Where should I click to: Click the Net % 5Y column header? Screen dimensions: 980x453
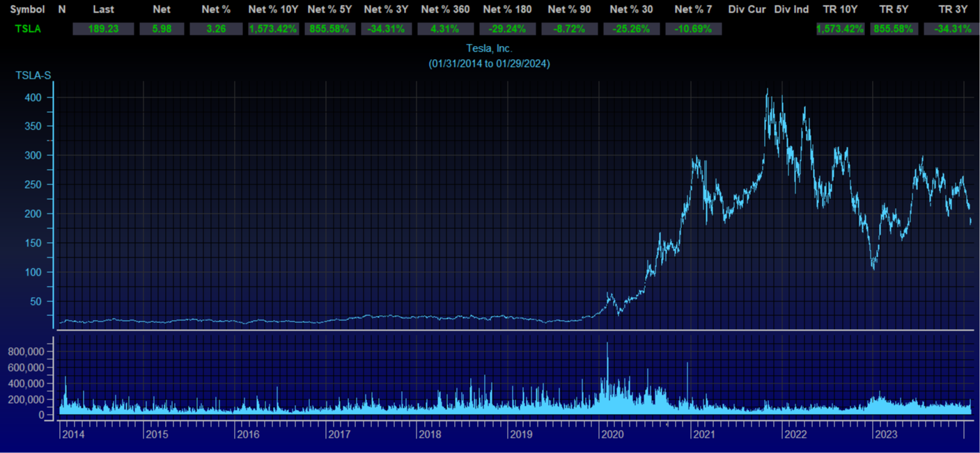pyautogui.click(x=331, y=10)
